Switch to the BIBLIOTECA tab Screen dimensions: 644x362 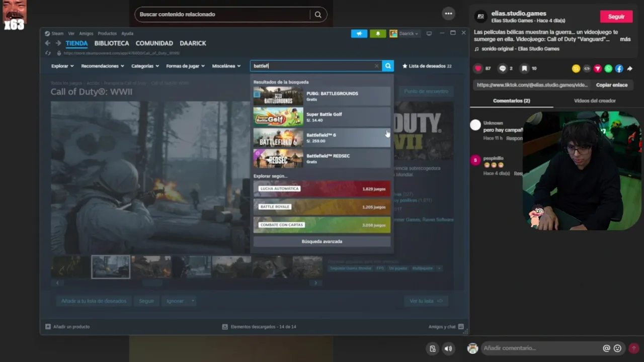click(x=112, y=43)
